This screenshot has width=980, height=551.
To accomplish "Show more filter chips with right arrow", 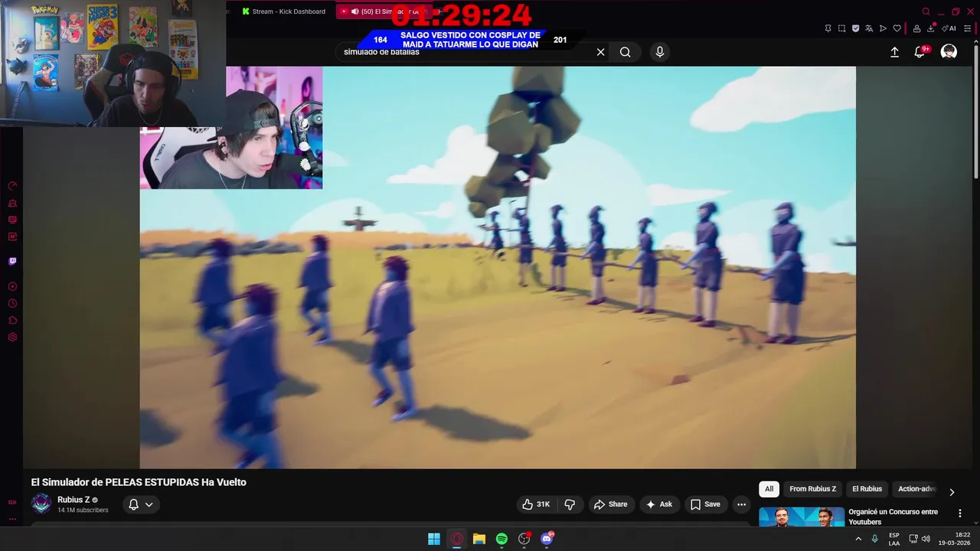I will [952, 492].
